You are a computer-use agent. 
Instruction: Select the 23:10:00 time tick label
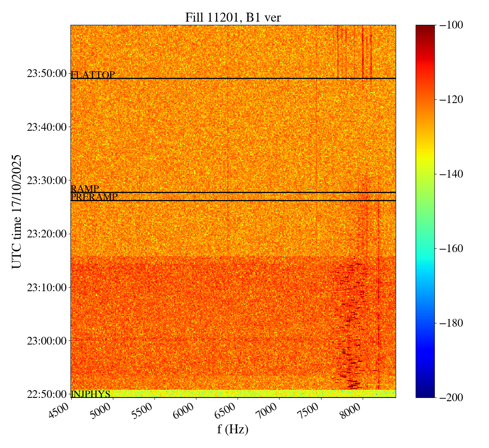(x=46, y=288)
